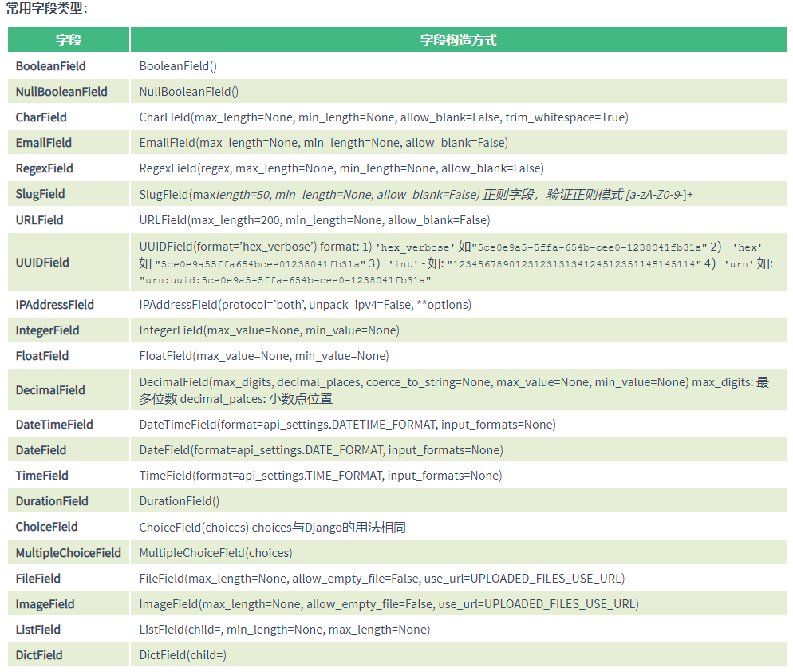
Task: Select the BooleanField row label
Action: [x=50, y=66]
